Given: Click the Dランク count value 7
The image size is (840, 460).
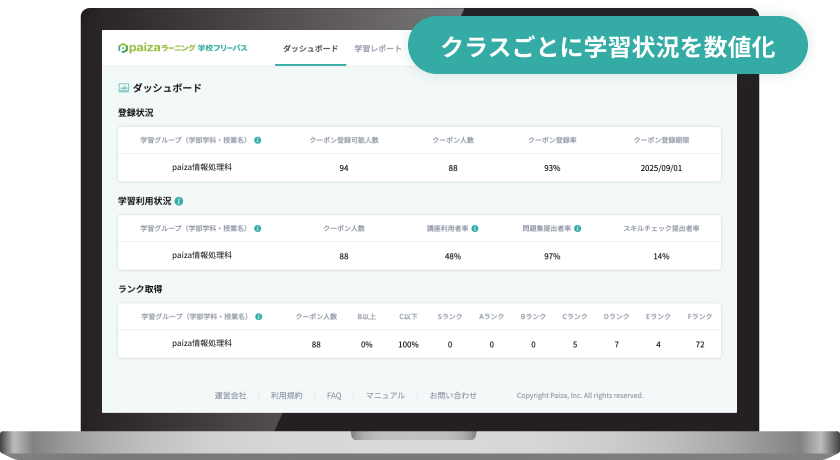Looking at the screenshot, I should click(x=617, y=345).
